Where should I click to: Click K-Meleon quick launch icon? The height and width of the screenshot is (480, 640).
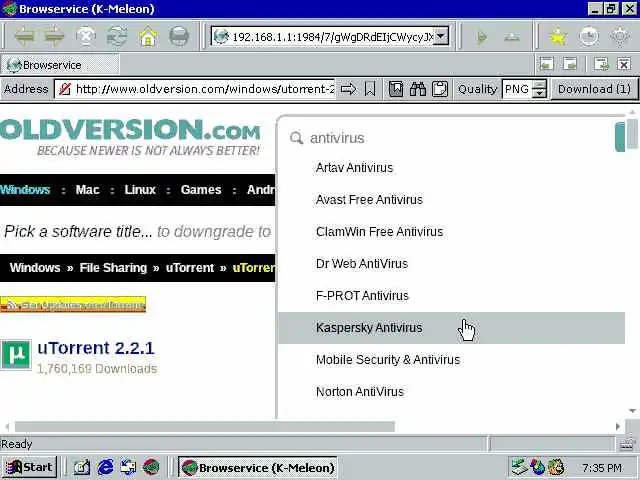pos(151,467)
